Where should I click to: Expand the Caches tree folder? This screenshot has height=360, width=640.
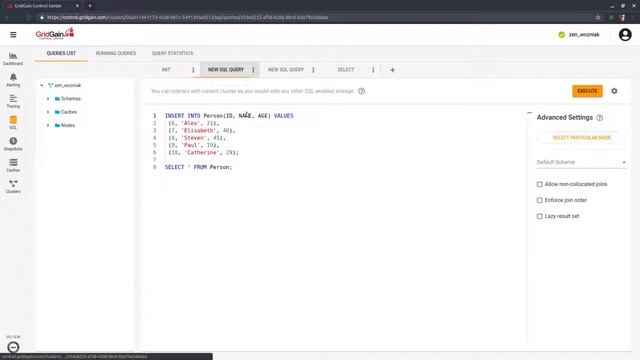[48, 112]
